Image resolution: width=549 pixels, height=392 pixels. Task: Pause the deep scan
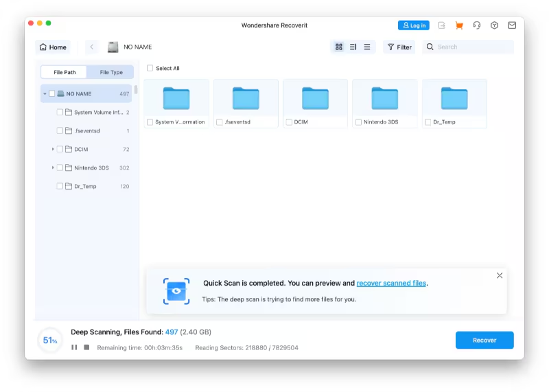pyautogui.click(x=74, y=347)
